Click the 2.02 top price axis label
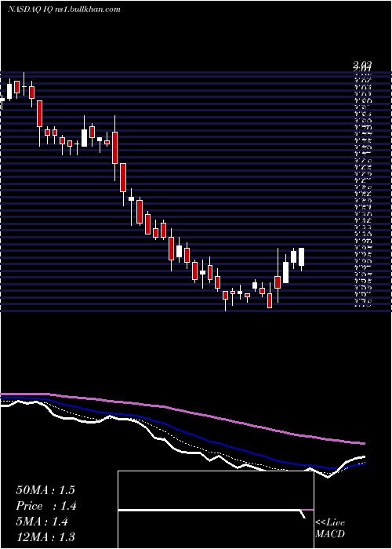392x549 pixels. coord(362,65)
